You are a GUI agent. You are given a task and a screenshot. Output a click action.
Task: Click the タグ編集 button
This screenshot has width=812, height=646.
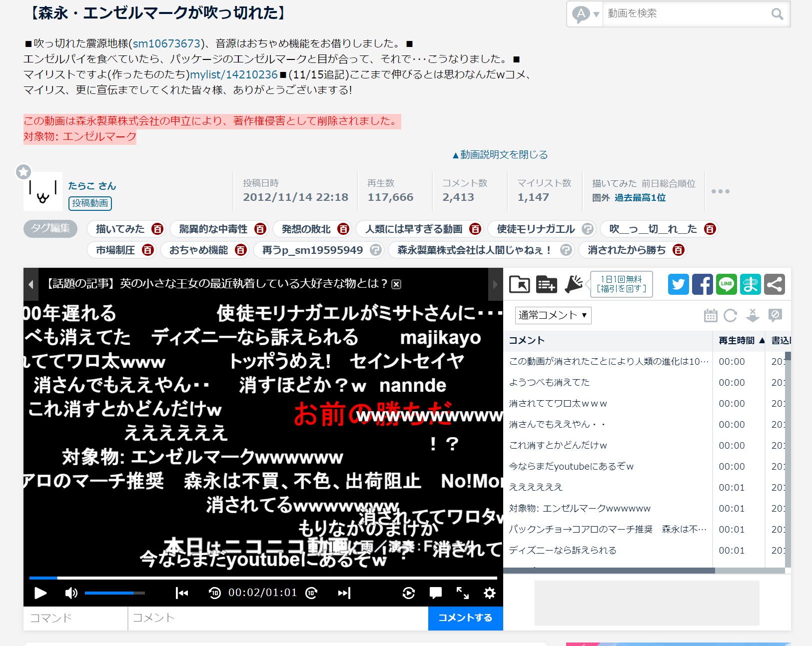click(50, 228)
